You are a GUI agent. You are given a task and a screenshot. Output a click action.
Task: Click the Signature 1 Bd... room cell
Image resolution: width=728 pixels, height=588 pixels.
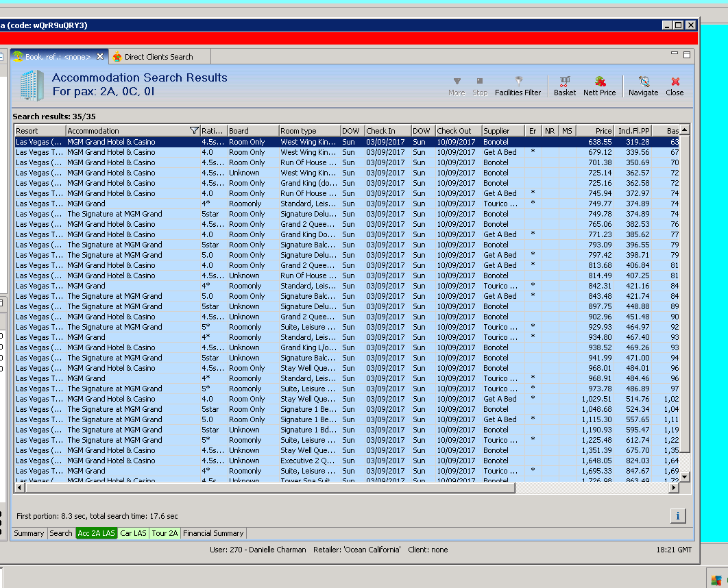pyautogui.click(x=308, y=430)
